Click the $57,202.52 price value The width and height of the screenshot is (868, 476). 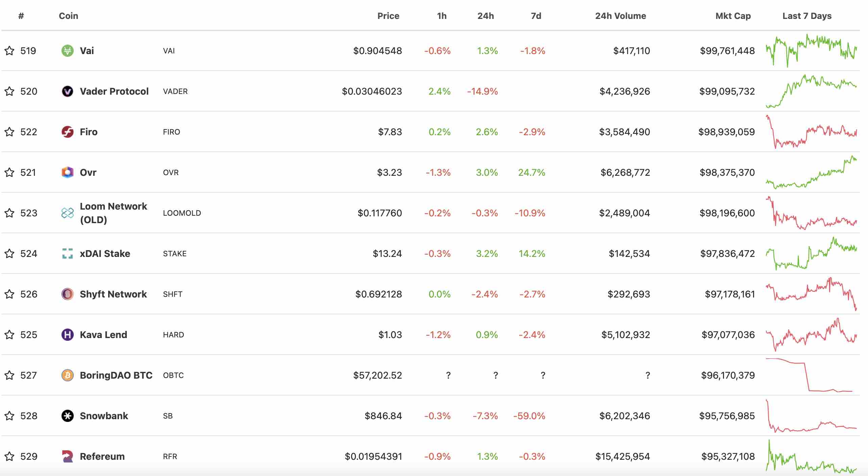[378, 375]
